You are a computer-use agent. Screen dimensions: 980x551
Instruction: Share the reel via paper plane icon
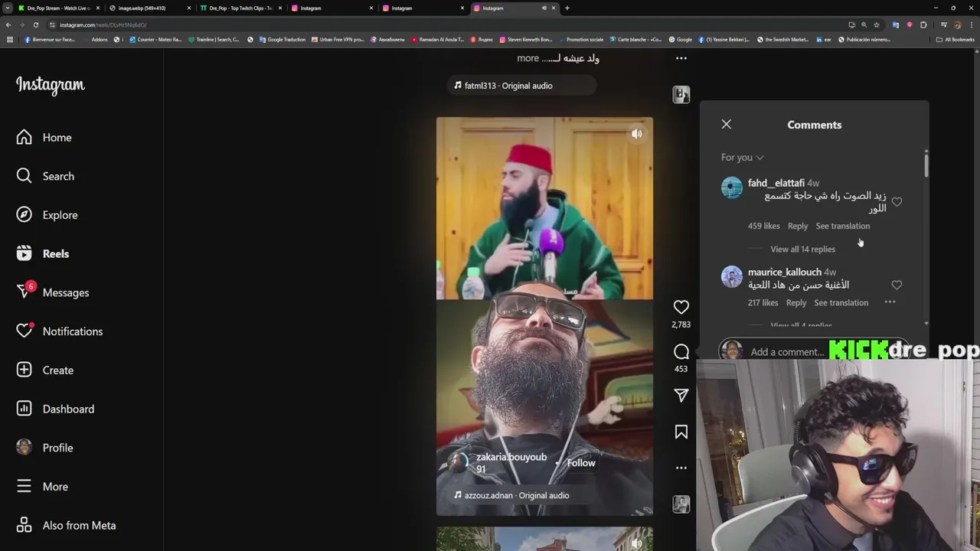pos(681,395)
